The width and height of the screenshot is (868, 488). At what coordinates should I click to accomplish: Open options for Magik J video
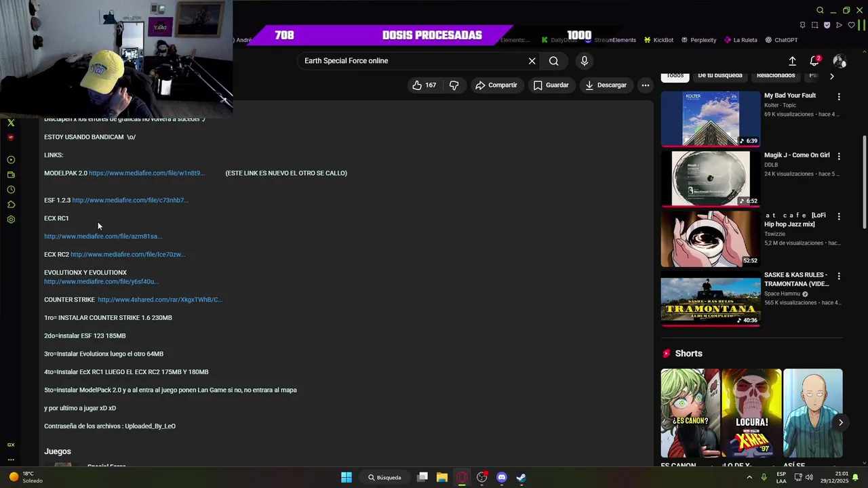[839, 157]
